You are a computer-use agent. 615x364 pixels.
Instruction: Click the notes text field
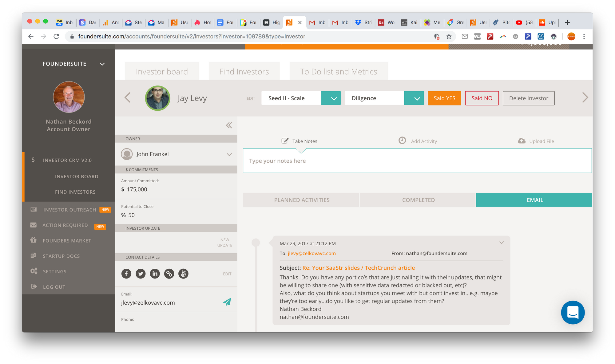click(417, 161)
